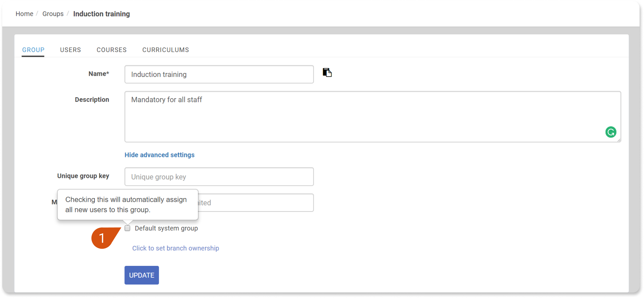The width and height of the screenshot is (644, 298).
Task: Focus the Unique group key field
Action: click(219, 177)
